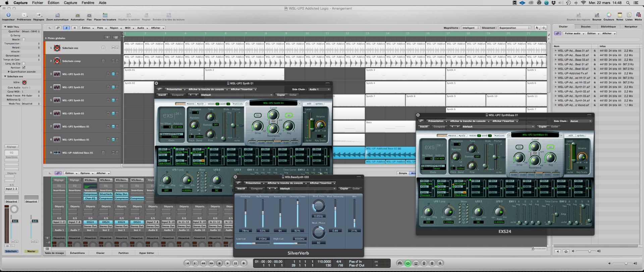
Task: Toggle filter on button in Synth 01 EXS24
Action: [x=289, y=115]
